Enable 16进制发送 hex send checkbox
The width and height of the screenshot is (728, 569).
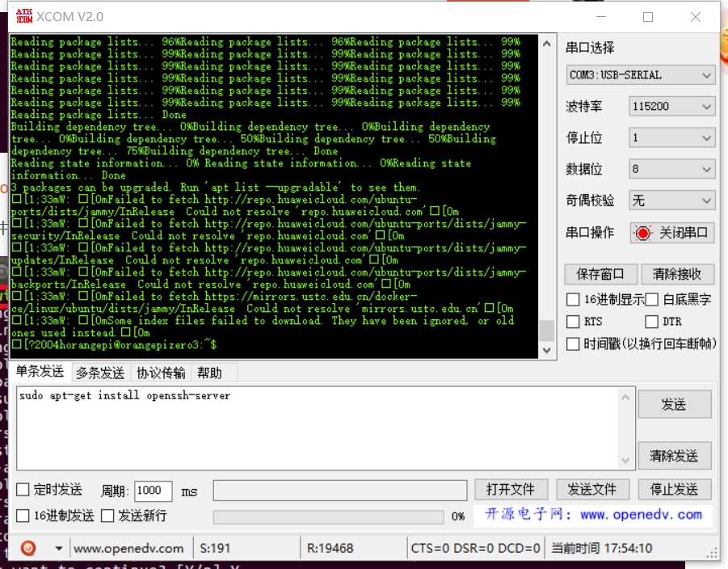coord(23,516)
